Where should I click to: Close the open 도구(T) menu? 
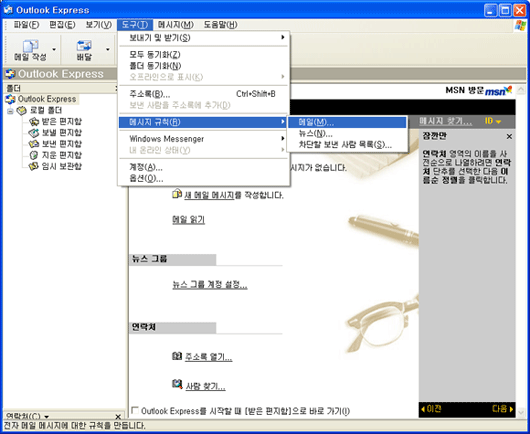(135, 25)
